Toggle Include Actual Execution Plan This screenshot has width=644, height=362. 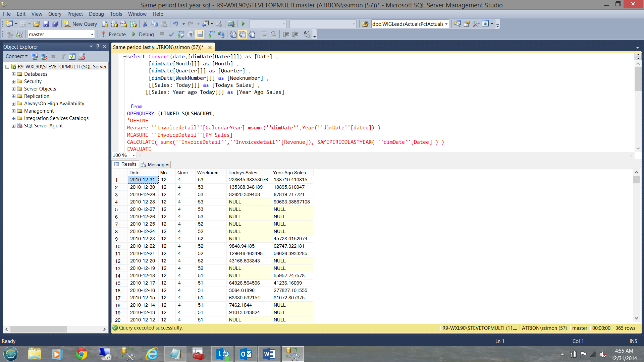[211, 34]
